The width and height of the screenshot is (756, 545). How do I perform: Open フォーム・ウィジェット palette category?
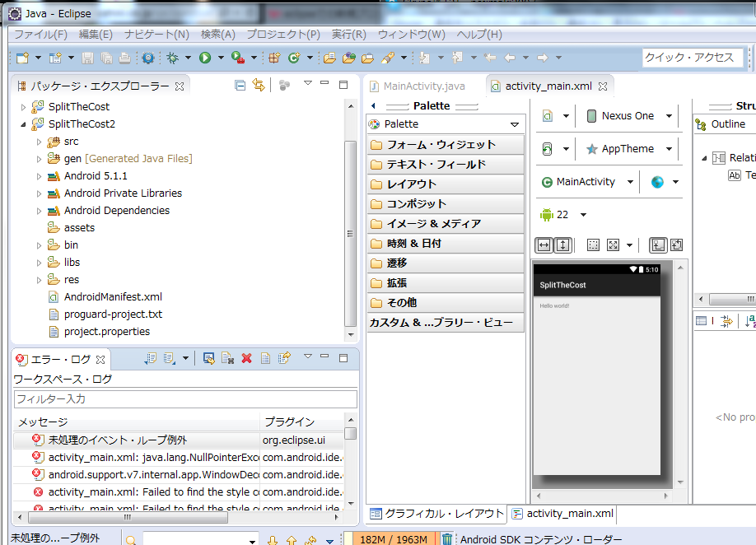[x=446, y=145]
